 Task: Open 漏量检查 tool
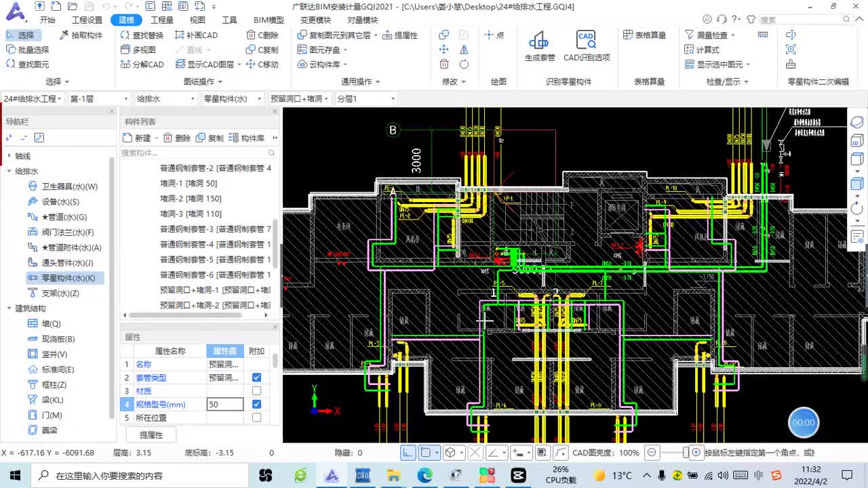709,35
